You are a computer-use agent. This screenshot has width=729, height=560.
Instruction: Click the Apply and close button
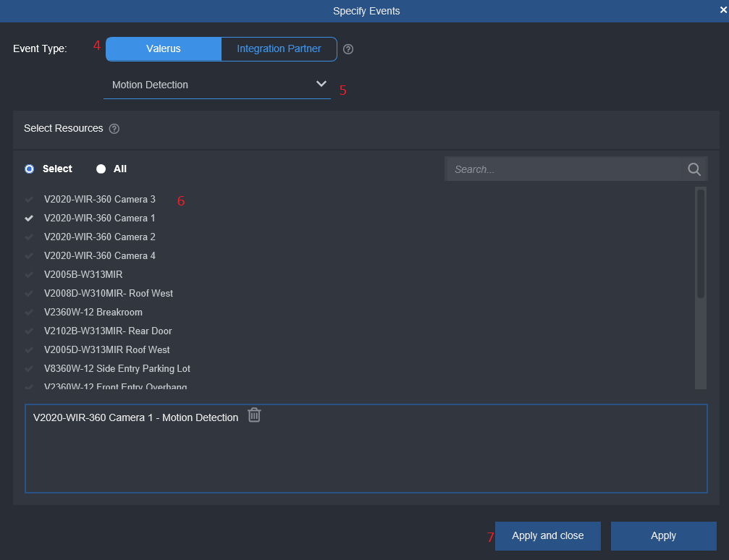[x=548, y=536]
